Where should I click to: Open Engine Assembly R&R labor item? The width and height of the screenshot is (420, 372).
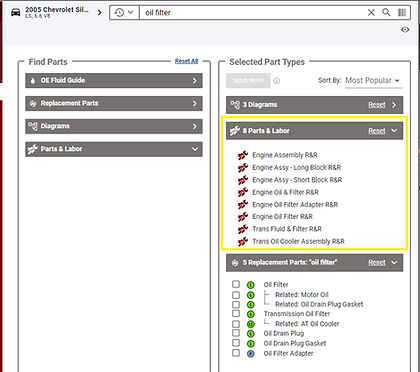285,155
